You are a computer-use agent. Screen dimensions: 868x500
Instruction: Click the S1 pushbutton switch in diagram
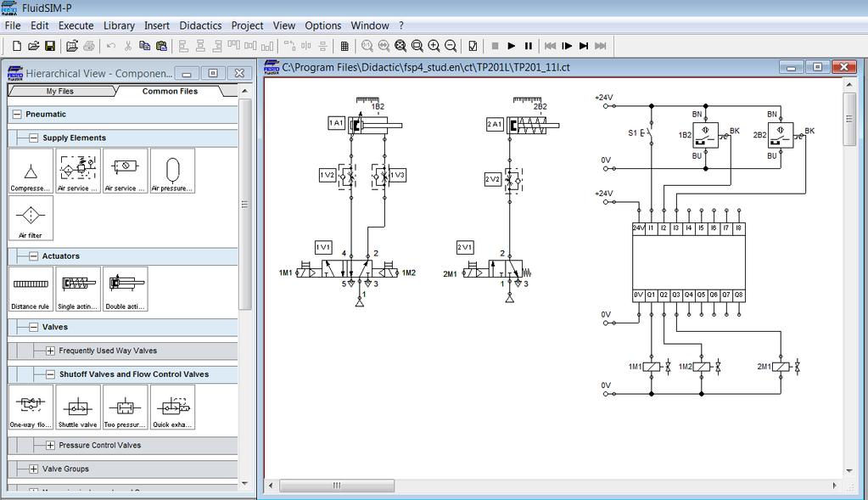[x=646, y=133]
